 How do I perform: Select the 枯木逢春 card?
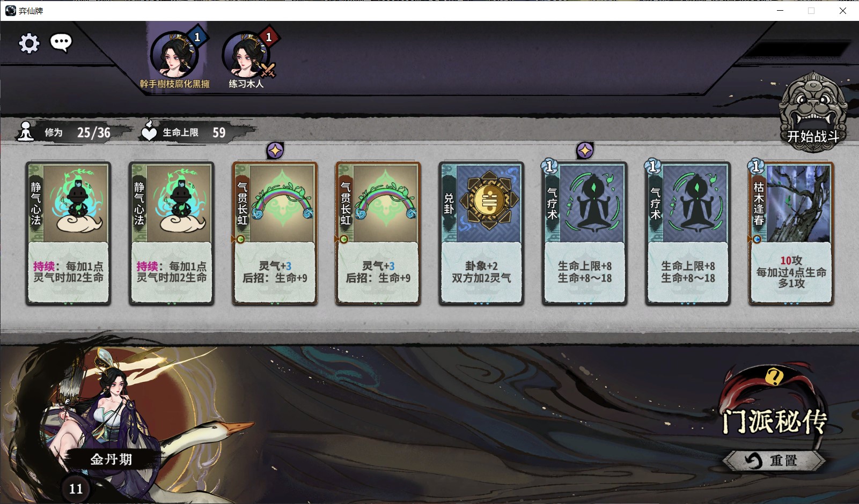[x=791, y=233]
